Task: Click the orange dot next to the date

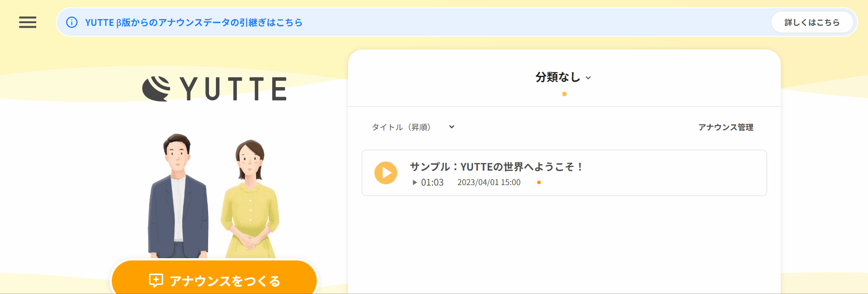Action: tap(539, 182)
